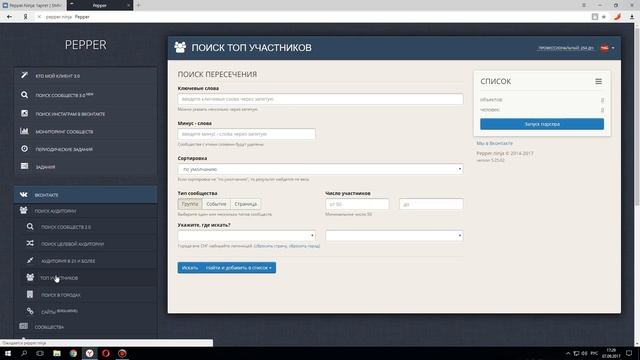The image size is (640, 360).
Task: Open the country dropdown under 'Укажите, где искать?'
Action: 247,236
